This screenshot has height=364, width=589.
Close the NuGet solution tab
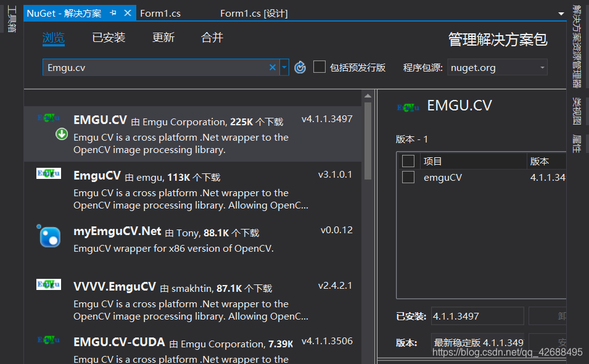point(128,13)
